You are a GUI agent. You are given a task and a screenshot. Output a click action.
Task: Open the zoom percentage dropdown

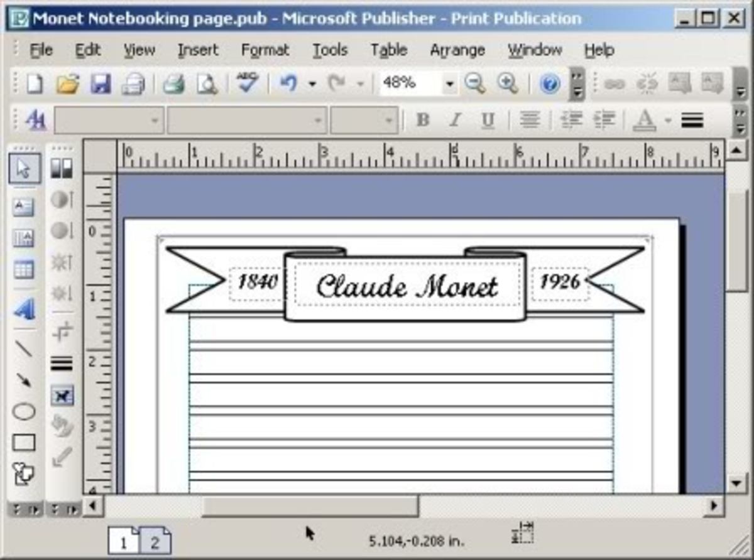point(450,82)
